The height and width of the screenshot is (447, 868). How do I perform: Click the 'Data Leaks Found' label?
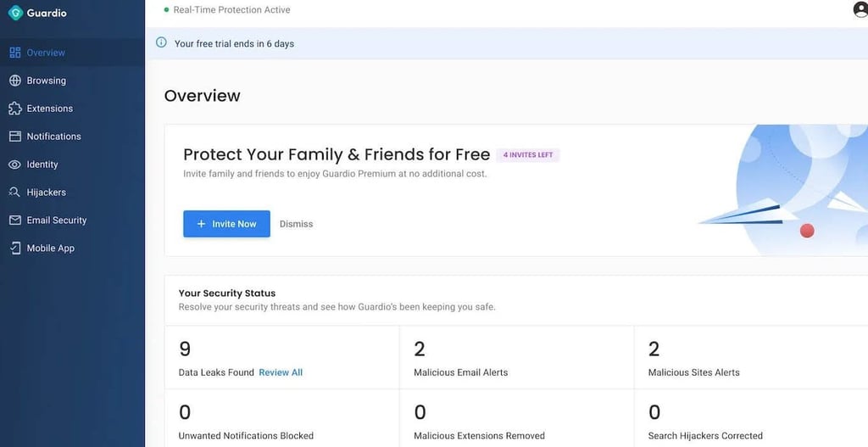pos(216,372)
